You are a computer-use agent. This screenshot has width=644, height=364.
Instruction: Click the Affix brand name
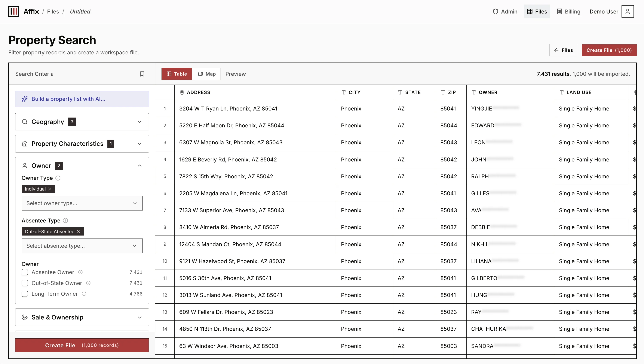tap(31, 12)
